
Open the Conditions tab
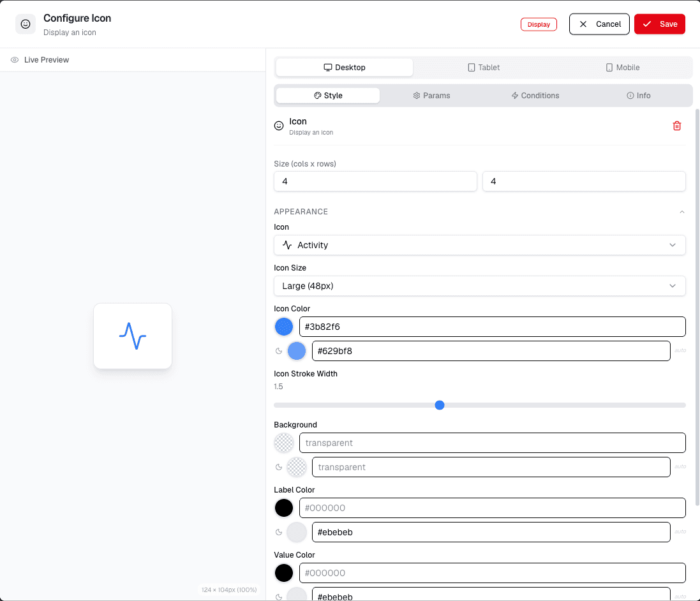coord(535,96)
